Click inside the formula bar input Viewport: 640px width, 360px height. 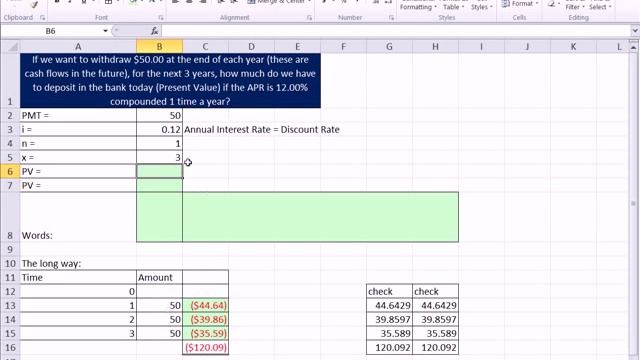point(395,31)
